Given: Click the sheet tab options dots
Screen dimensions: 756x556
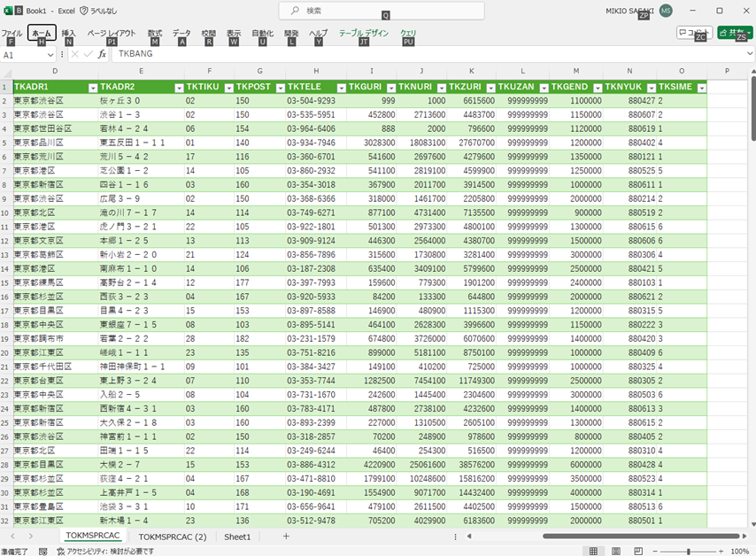Looking at the screenshot, I should point(455,537).
